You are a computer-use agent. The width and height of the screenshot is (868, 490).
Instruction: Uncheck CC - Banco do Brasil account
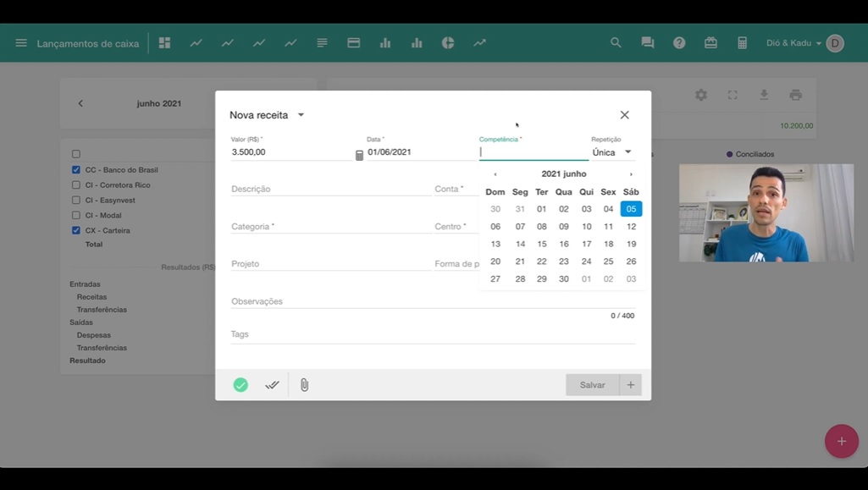76,170
